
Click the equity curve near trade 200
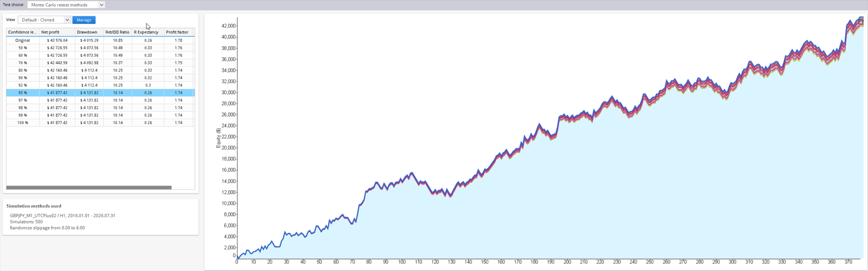(x=567, y=117)
